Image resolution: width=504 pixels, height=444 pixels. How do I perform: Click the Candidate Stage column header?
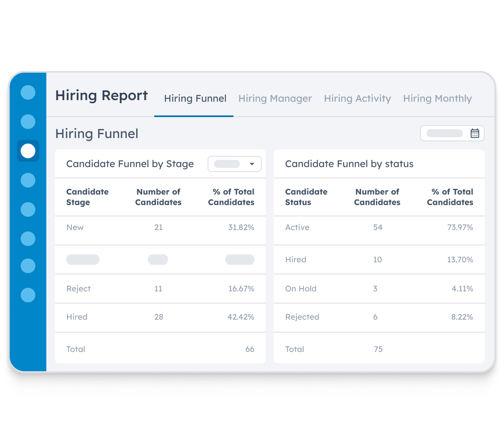click(87, 197)
